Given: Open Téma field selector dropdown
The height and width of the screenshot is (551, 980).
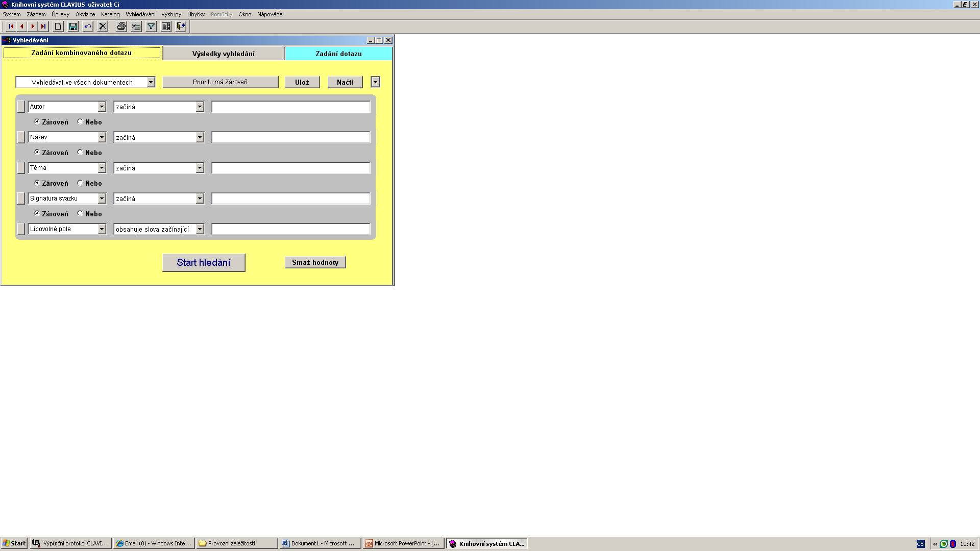Looking at the screenshot, I should pos(102,168).
